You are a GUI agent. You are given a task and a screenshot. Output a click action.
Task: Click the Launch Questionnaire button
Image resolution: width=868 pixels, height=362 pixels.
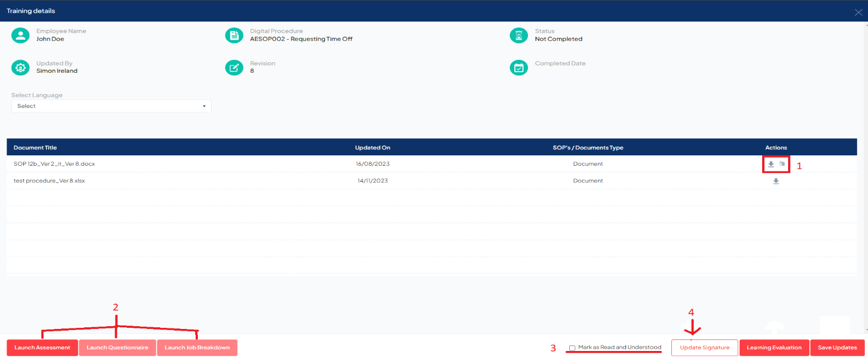tap(117, 348)
